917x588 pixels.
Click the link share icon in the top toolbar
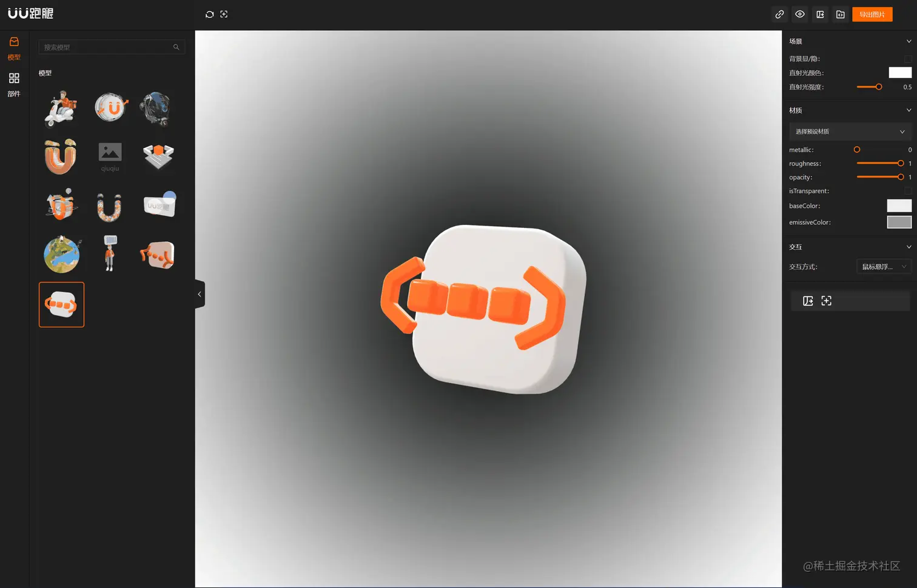point(779,14)
